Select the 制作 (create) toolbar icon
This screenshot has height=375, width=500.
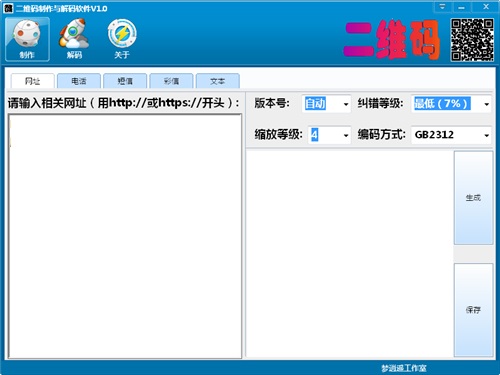pyautogui.click(x=27, y=39)
